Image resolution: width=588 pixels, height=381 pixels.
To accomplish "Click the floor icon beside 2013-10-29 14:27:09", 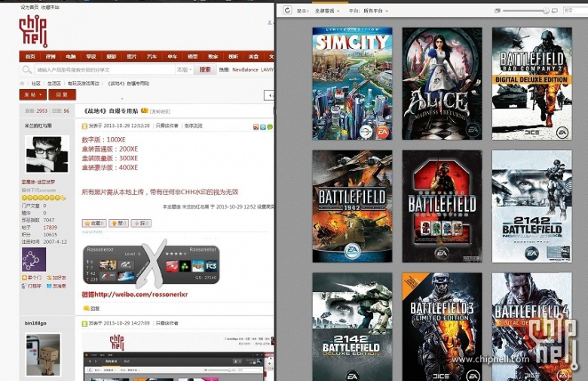I will pyautogui.click(x=84, y=323).
